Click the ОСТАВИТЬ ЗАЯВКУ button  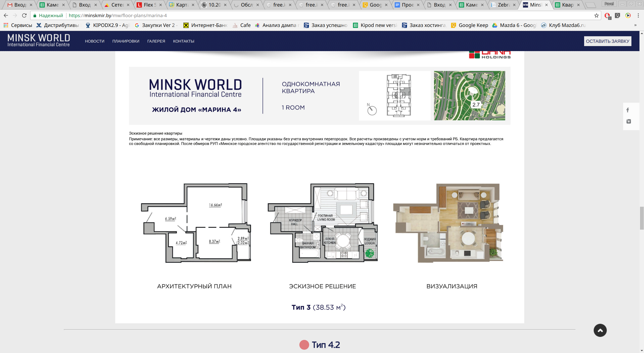[x=608, y=41]
